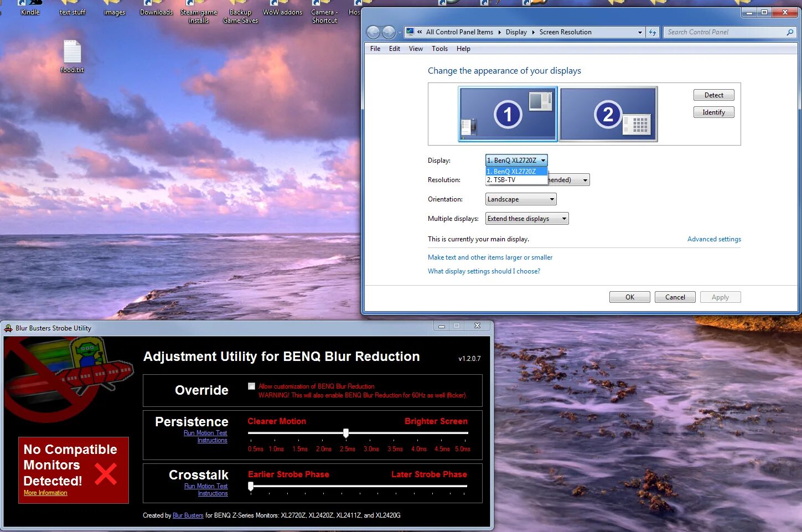Screen dimensions: 802x532
Task: Open the text stuff desktop folder
Action: 73,8
